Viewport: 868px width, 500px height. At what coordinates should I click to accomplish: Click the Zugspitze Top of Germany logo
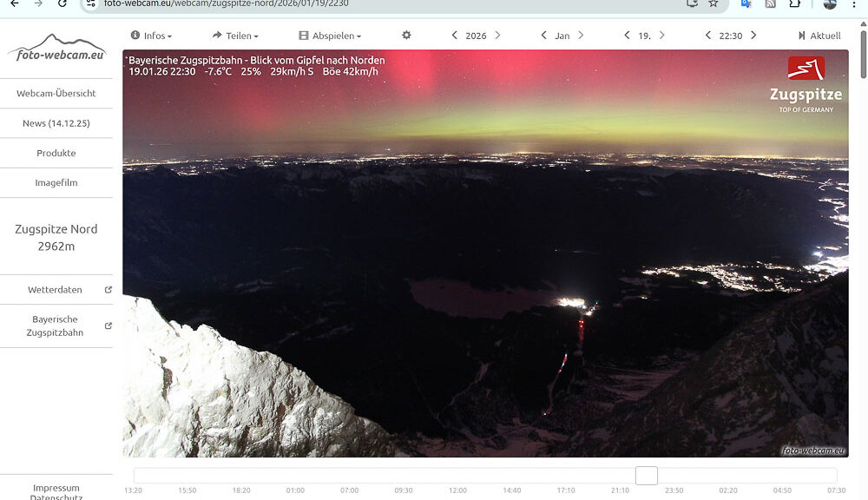tap(806, 85)
